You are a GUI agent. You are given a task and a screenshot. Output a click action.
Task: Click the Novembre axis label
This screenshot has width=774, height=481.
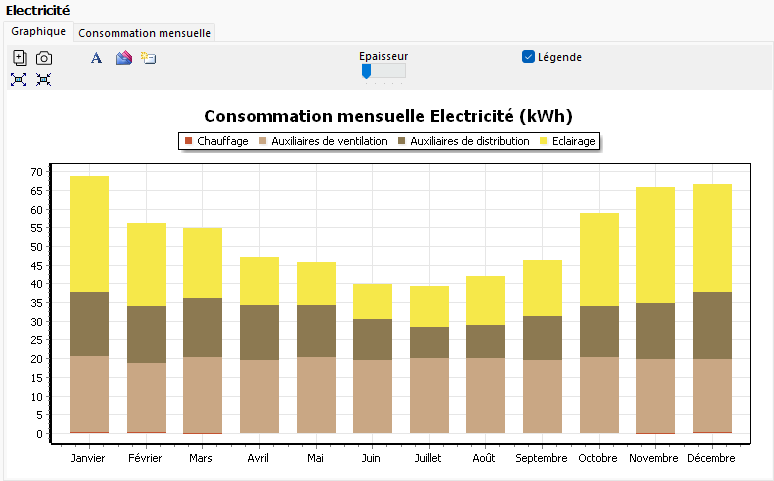(654, 458)
